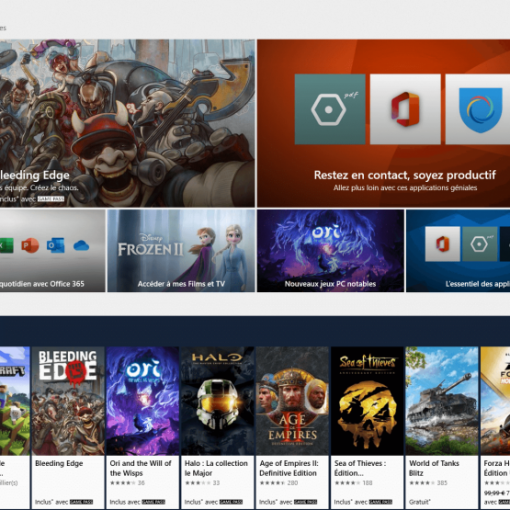510x510 pixels.
Task: Click the Excel icon in Office 365 tile
Action: (x=6, y=246)
